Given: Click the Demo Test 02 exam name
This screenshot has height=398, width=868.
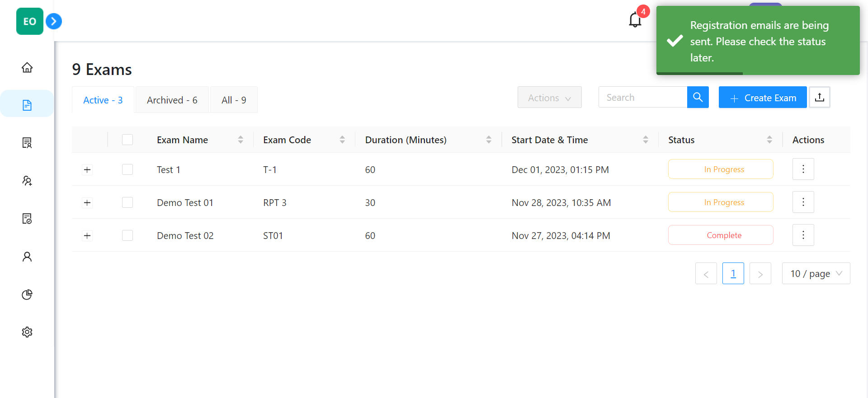Looking at the screenshot, I should click(185, 236).
